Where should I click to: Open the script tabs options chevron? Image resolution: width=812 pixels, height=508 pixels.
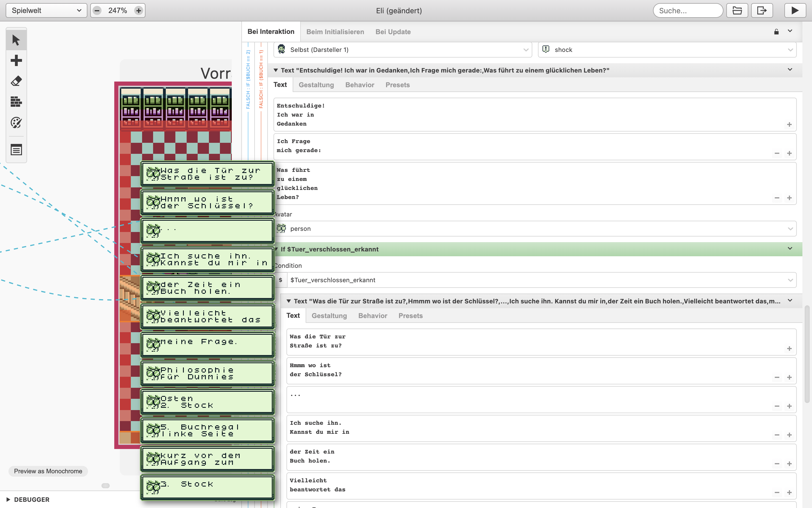790,31
